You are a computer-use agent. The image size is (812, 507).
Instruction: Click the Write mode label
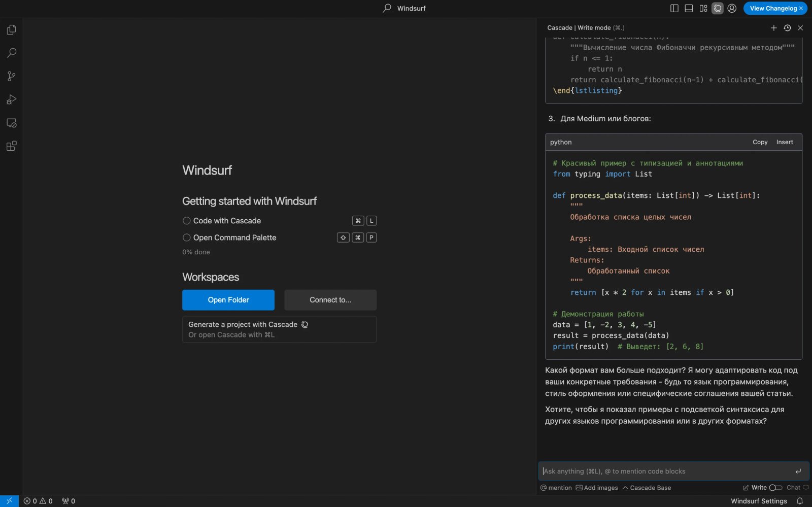(759, 488)
